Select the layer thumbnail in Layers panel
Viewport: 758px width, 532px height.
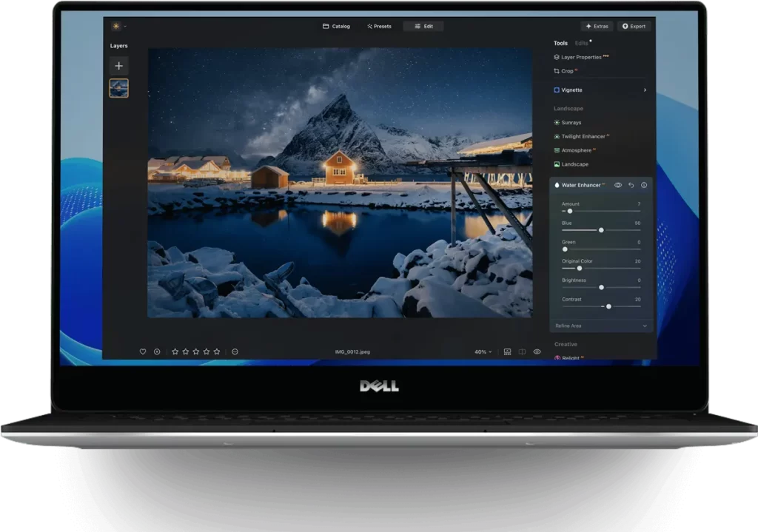[118, 88]
